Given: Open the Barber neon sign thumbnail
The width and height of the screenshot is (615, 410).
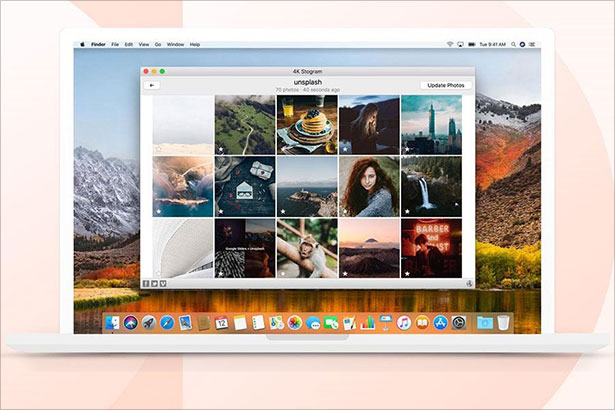Looking at the screenshot, I should click(x=431, y=247).
